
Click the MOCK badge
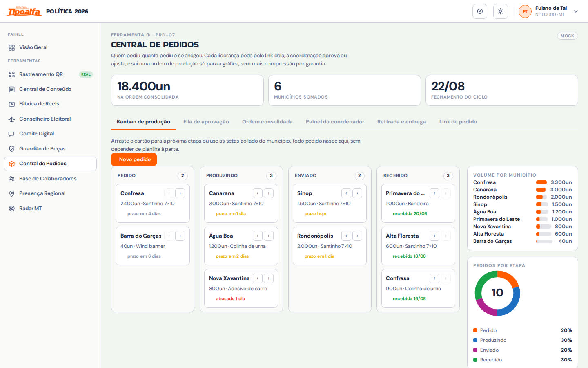tap(567, 36)
